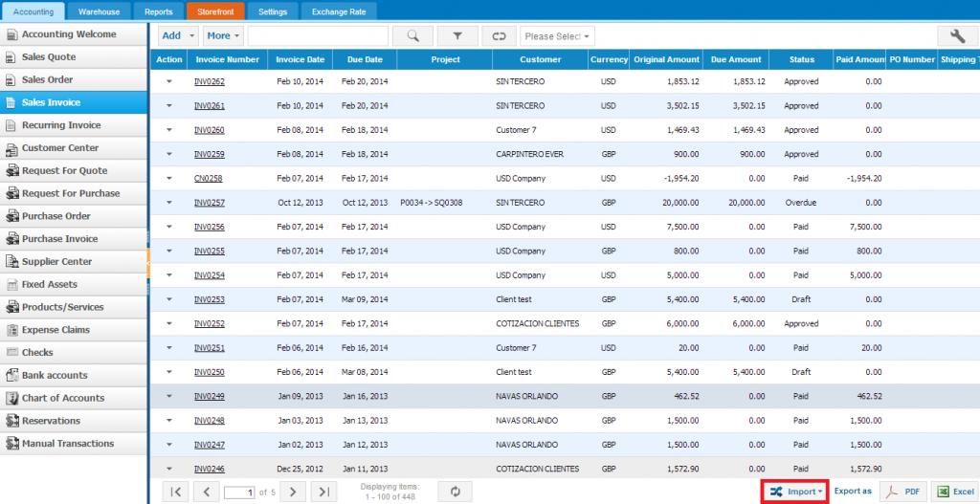
Task: Open Manual Transactions in sidebar
Action: 74,444
